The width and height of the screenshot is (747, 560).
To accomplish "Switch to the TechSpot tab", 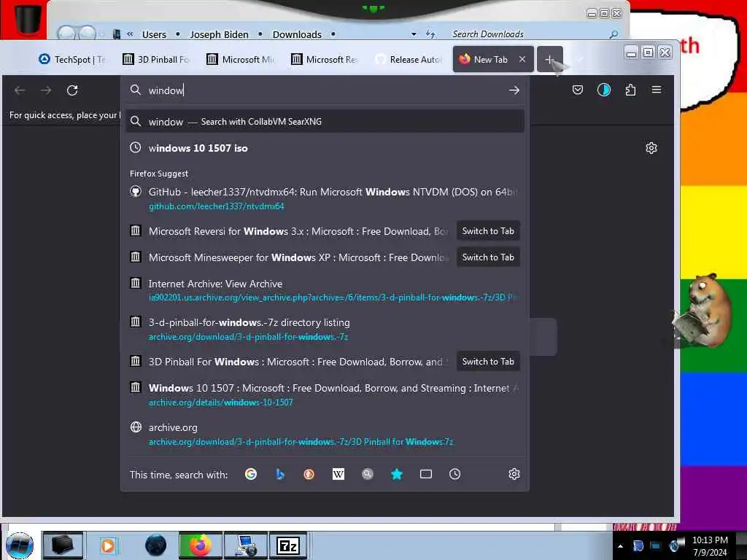I will click(71, 59).
